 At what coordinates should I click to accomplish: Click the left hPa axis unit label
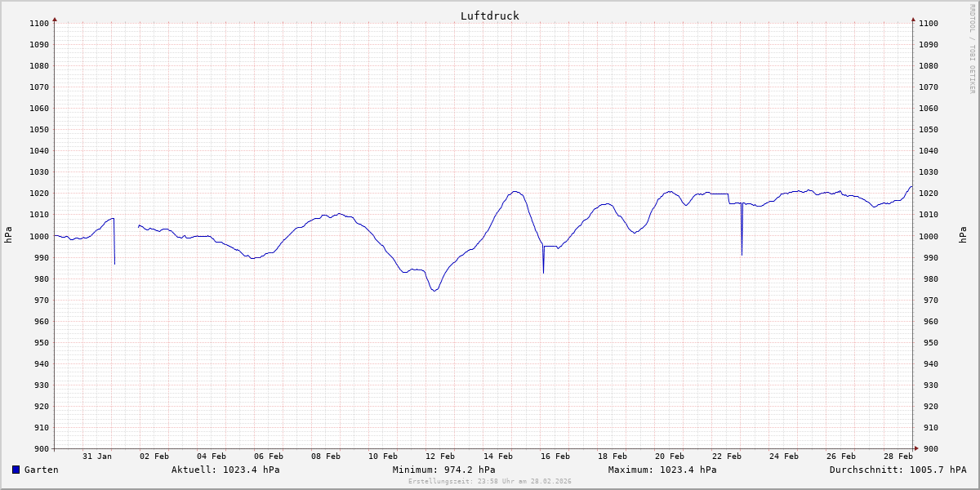coord(8,235)
